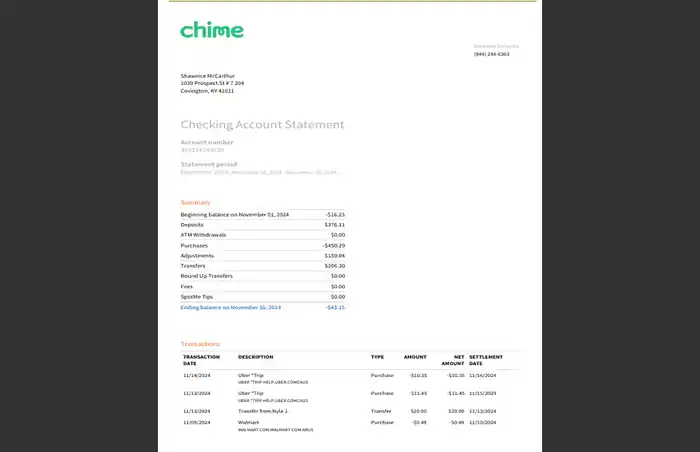Click the -$16.23 beginning balance value
700x452 pixels.
pyautogui.click(x=335, y=215)
